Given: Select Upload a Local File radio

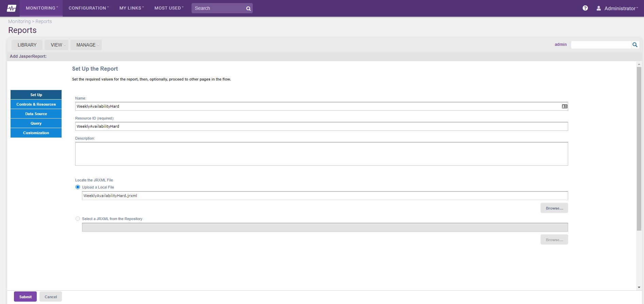Looking at the screenshot, I should (x=78, y=187).
